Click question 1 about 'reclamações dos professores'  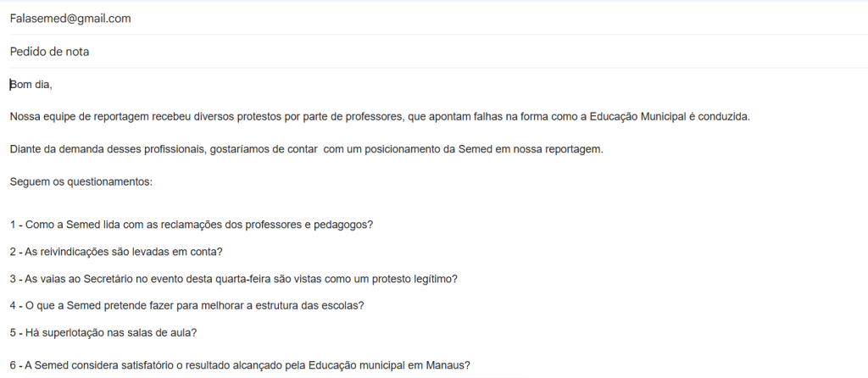[x=192, y=225]
